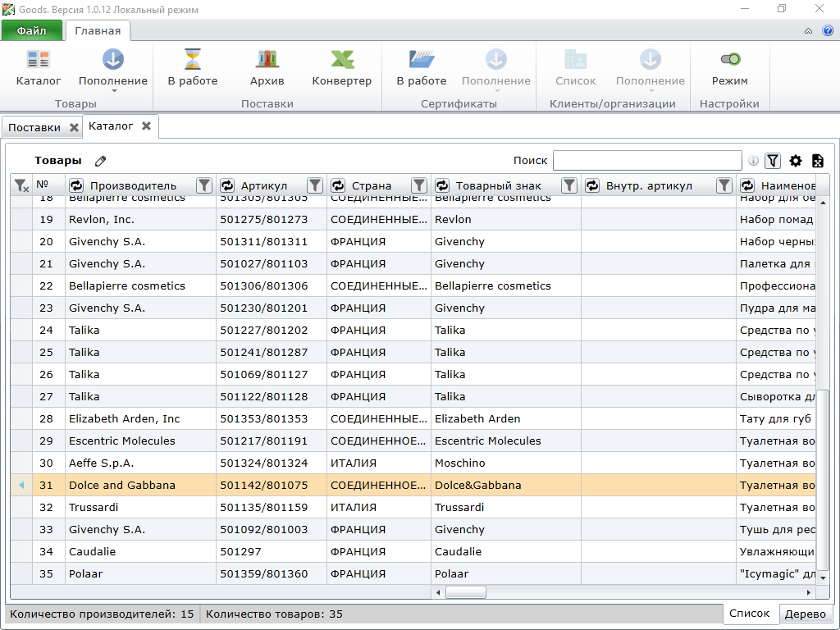Click the scroll right arrow of table
The height and width of the screenshot is (630, 840).
[x=808, y=592]
